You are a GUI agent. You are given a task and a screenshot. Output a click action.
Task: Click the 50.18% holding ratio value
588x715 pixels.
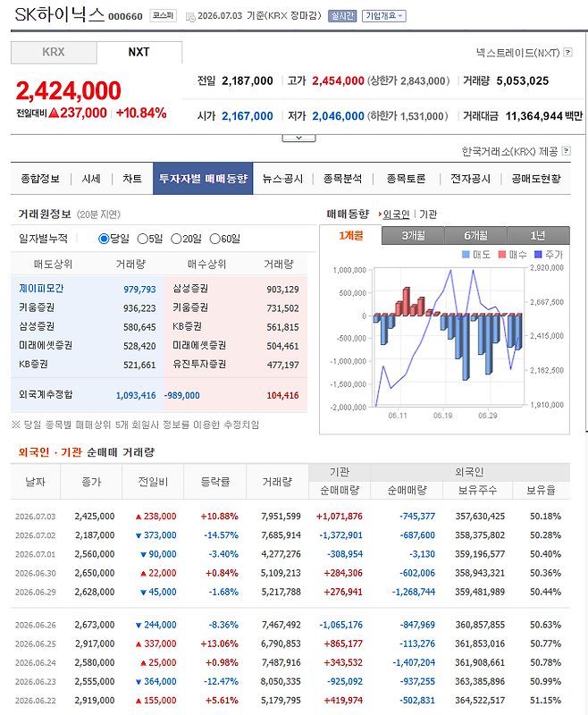[x=546, y=517]
